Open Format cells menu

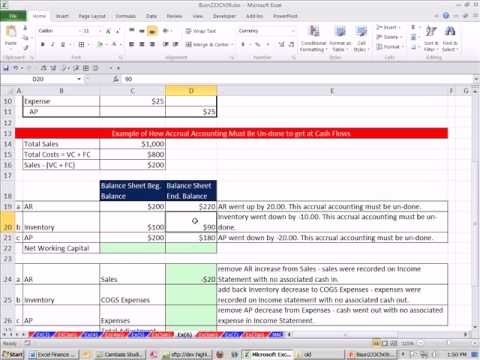point(389,47)
